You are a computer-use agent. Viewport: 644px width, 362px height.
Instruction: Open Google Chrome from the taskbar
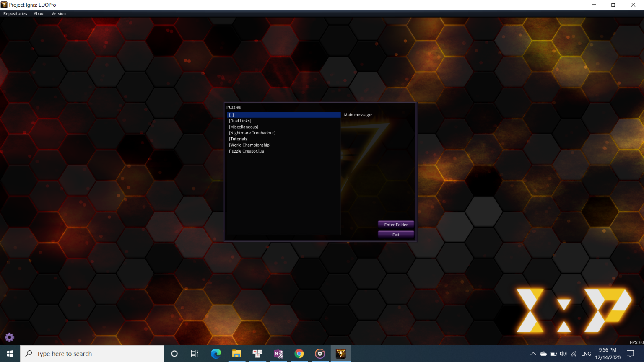click(x=299, y=354)
